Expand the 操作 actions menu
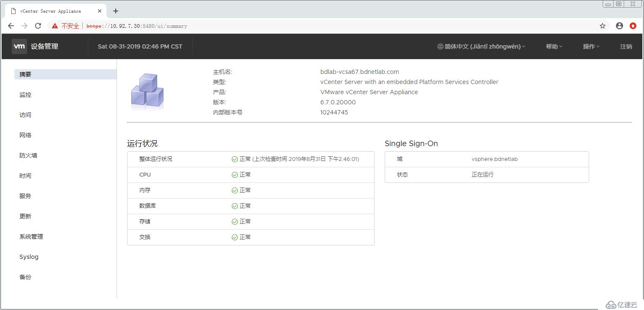 point(591,46)
